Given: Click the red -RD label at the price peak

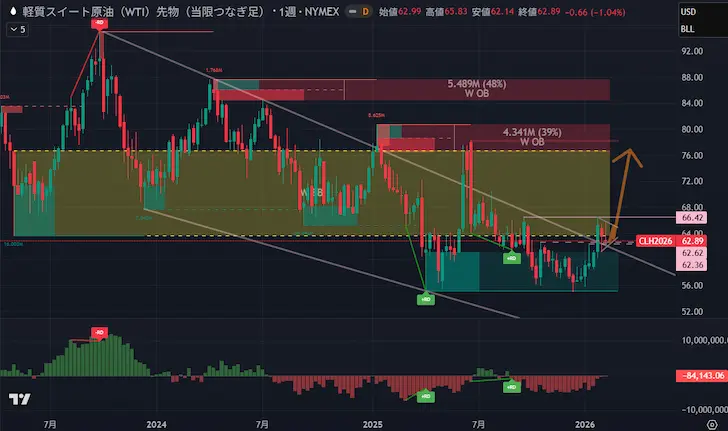Looking at the screenshot, I should [x=100, y=22].
